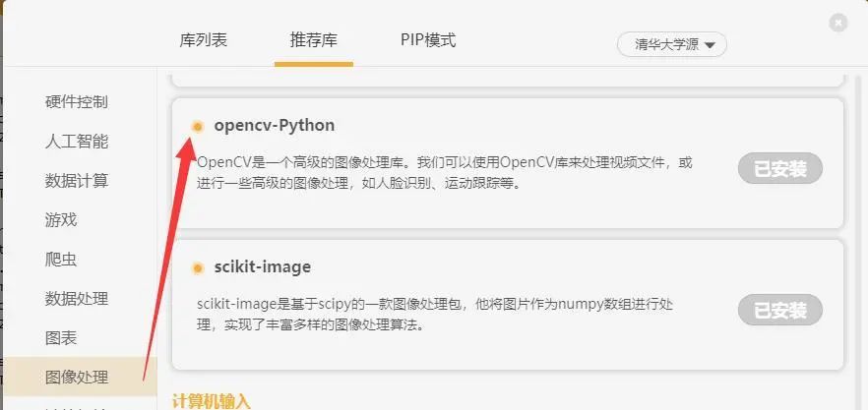Click the opencv-Python library title
Viewport: 868px width, 410px height.
click(275, 126)
